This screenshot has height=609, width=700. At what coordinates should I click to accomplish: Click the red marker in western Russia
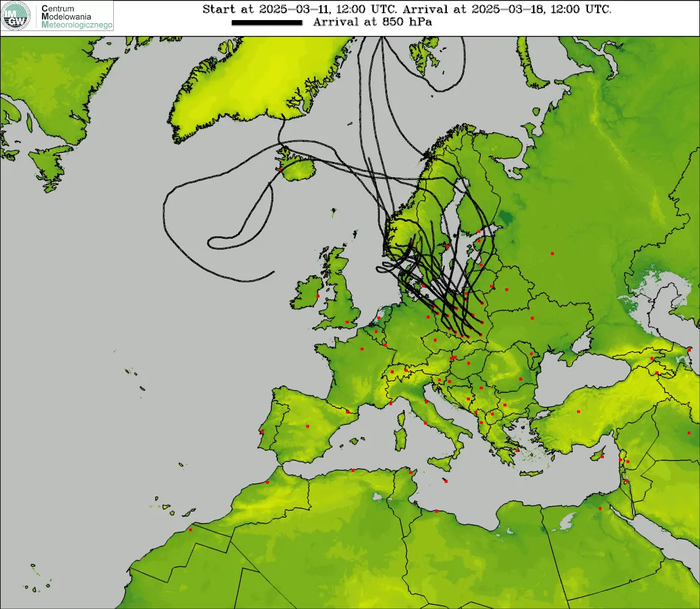point(552,253)
